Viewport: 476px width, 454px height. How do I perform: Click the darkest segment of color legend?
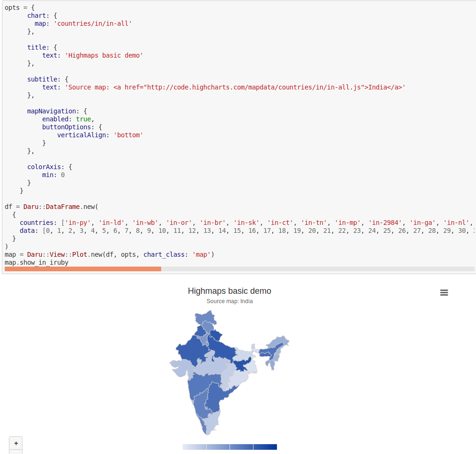[265, 447]
